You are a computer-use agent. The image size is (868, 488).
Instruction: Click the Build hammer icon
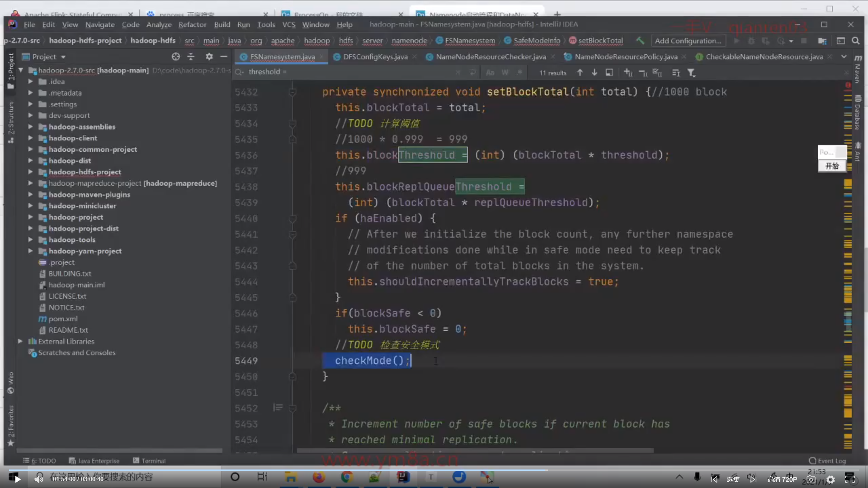640,40
